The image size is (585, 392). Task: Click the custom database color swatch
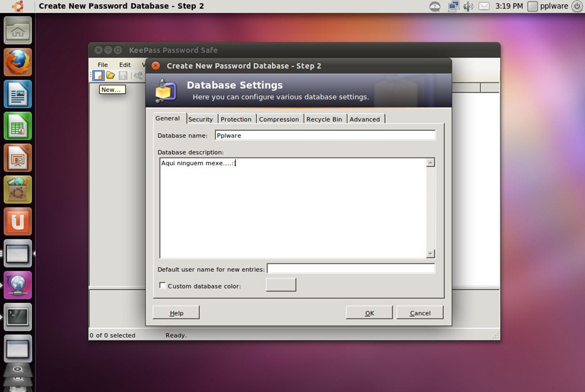(x=281, y=285)
